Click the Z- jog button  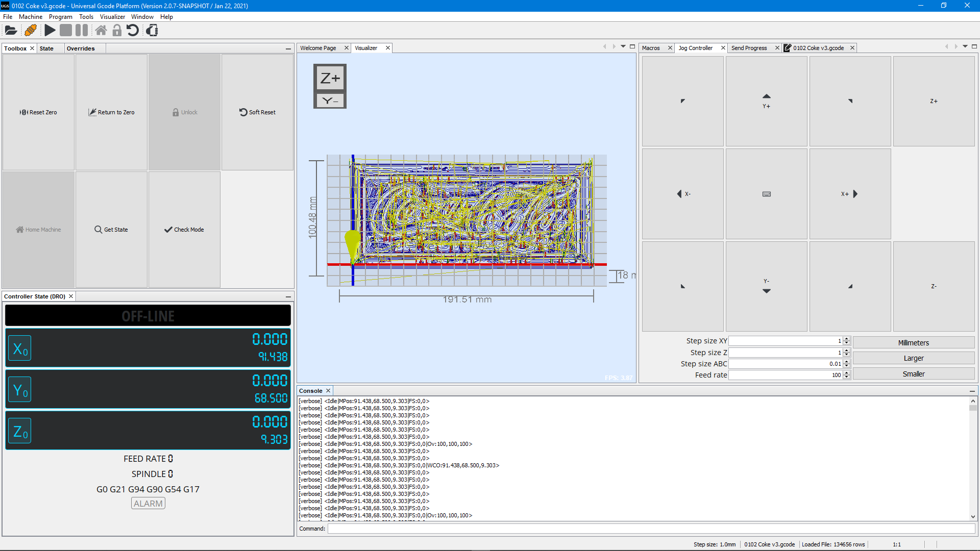934,286
